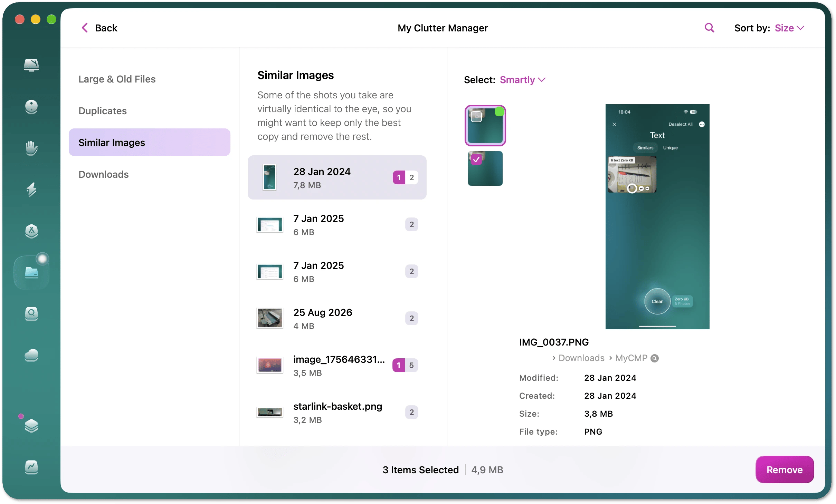Click selected count badge on 28 Jan 2024
Image resolution: width=836 pixels, height=504 pixels.
tap(399, 177)
